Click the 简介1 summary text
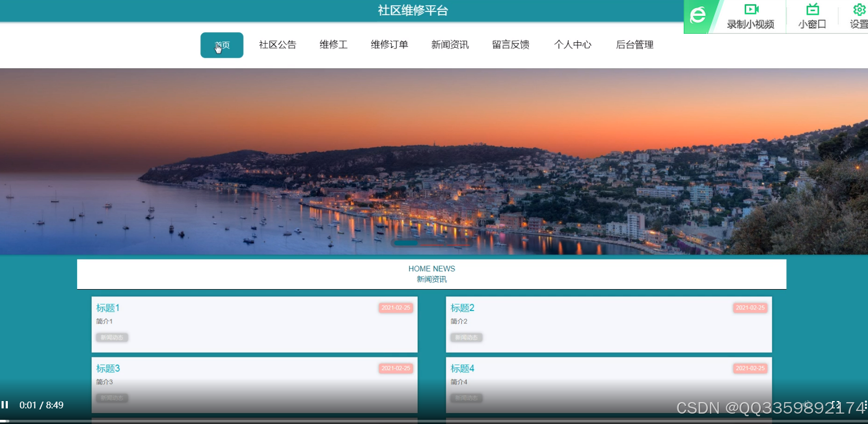 [104, 321]
